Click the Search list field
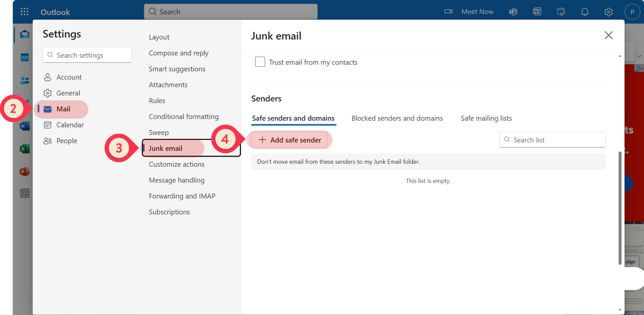The width and height of the screenshot is (644, 315). 552,140
